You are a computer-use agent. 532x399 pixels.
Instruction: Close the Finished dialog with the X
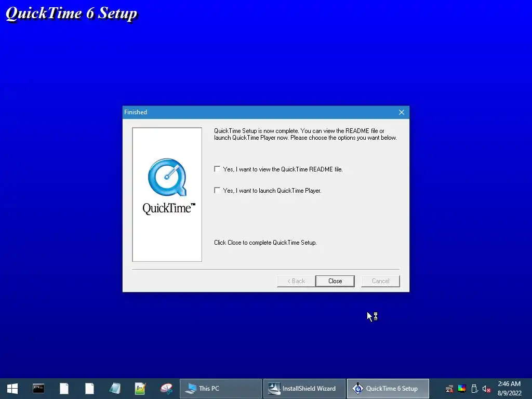point(402,112)
